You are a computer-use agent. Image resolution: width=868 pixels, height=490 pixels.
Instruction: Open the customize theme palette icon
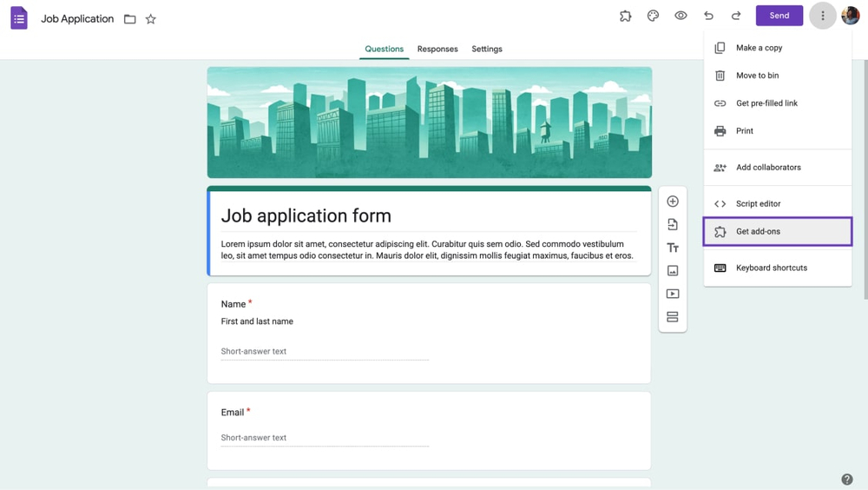653,16
